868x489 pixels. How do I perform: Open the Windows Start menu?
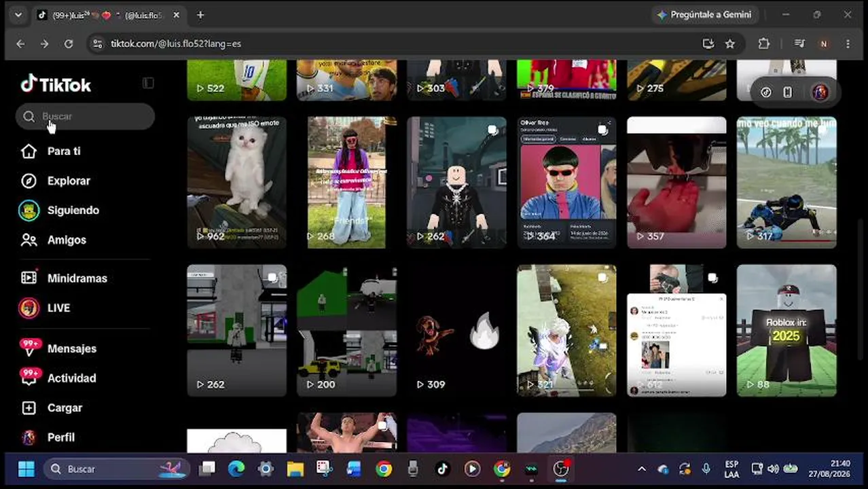click(x=26, y=469)
